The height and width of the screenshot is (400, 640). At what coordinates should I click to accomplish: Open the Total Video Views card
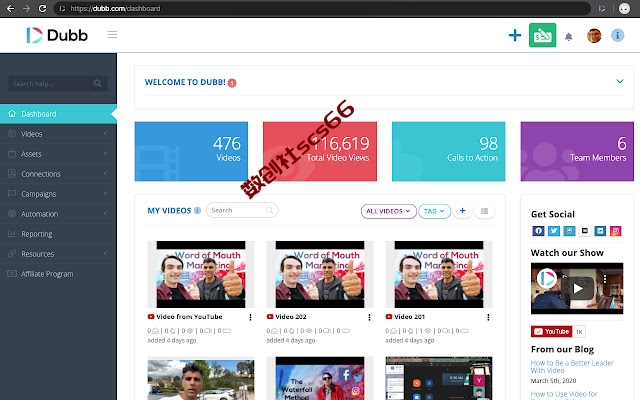pyautogui.click(x=320, y=151)
